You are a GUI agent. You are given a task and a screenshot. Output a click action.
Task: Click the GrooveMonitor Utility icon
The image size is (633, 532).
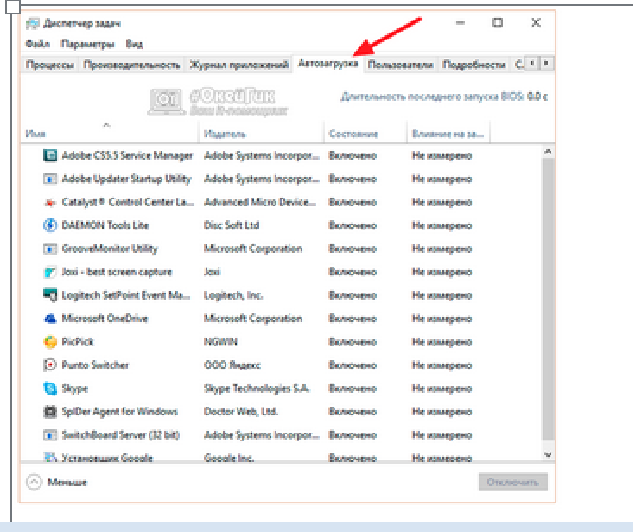point(50,249)
